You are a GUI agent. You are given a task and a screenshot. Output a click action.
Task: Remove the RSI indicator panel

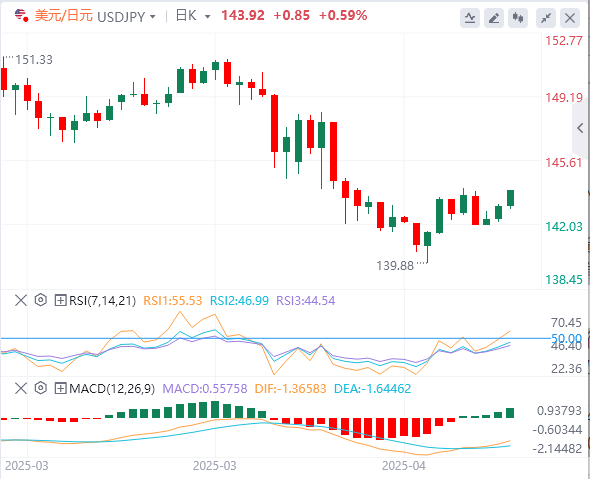(21, 300)
